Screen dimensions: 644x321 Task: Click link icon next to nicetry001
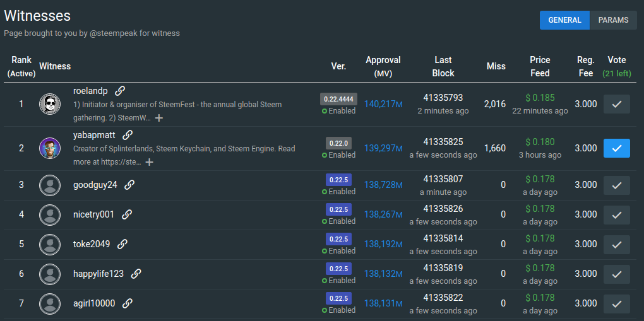[x=127, y=214]
